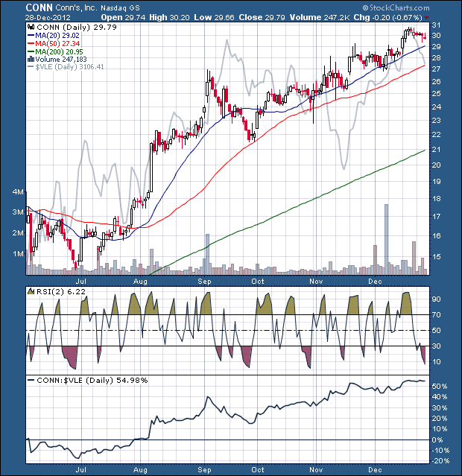The height and width of the screenshot is (476, 462).
Task: Click Sep label below the price chart
Action: tap(204, 282)
